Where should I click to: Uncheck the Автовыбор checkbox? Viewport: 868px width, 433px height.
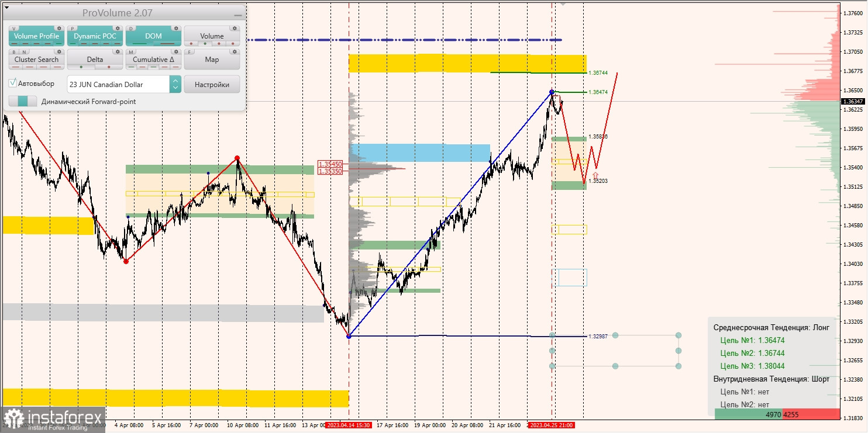click(13, 84)
